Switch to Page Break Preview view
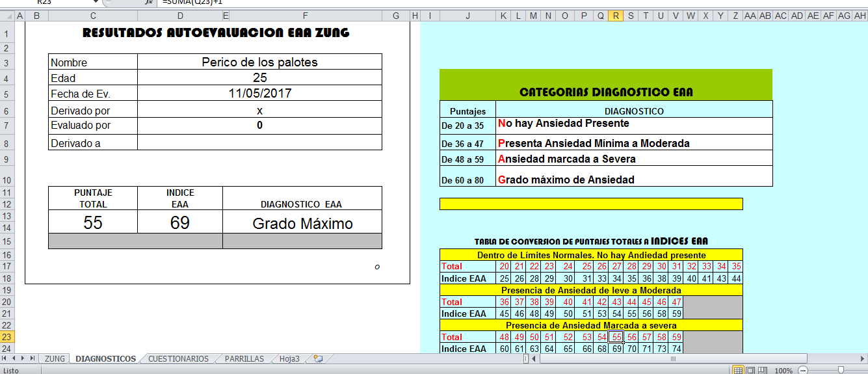The image size is (868, 374). pos(763,370)
